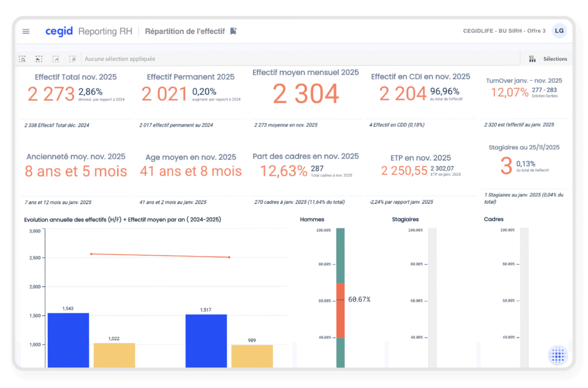Select the Effectif Total nov. 2025 KPI

pos(75,92)
